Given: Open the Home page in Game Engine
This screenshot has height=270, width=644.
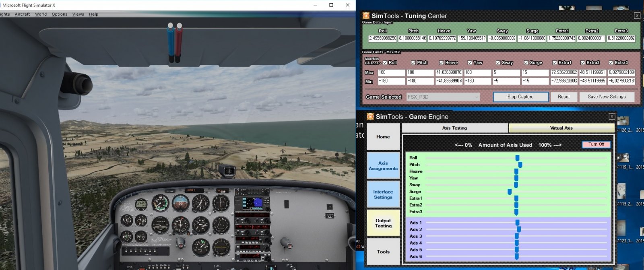Looking at the screenshot, I should coord(383,137).
